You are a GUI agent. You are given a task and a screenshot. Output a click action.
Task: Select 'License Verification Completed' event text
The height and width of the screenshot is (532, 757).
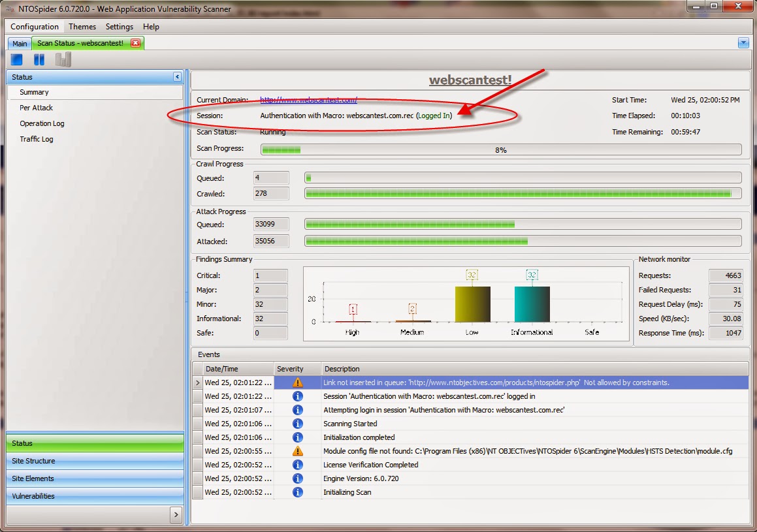(x=370, y=465)
